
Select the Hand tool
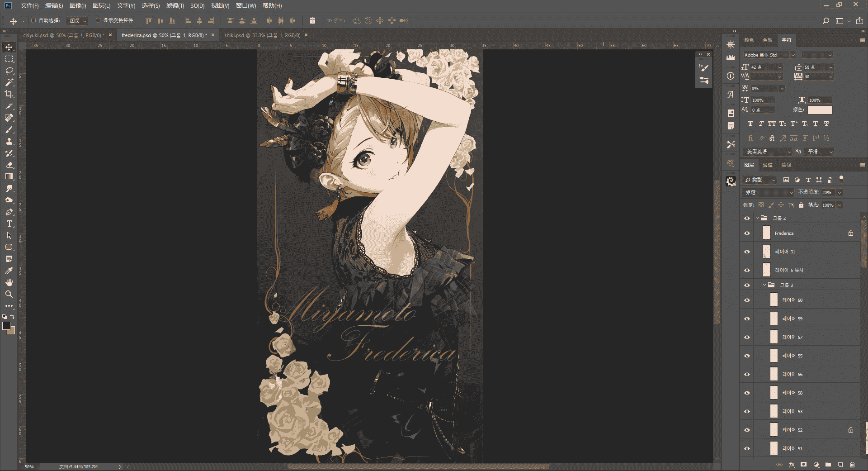coord(9,282)
